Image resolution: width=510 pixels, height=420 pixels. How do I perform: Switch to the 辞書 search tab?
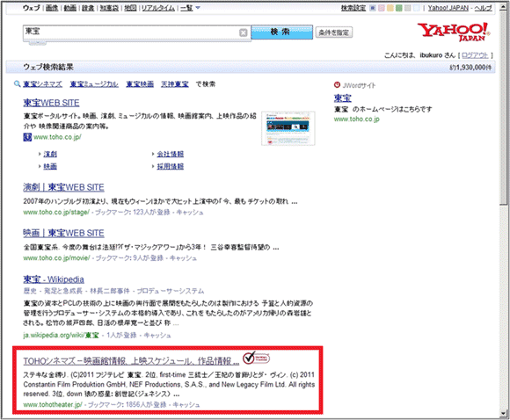[88, 8]
